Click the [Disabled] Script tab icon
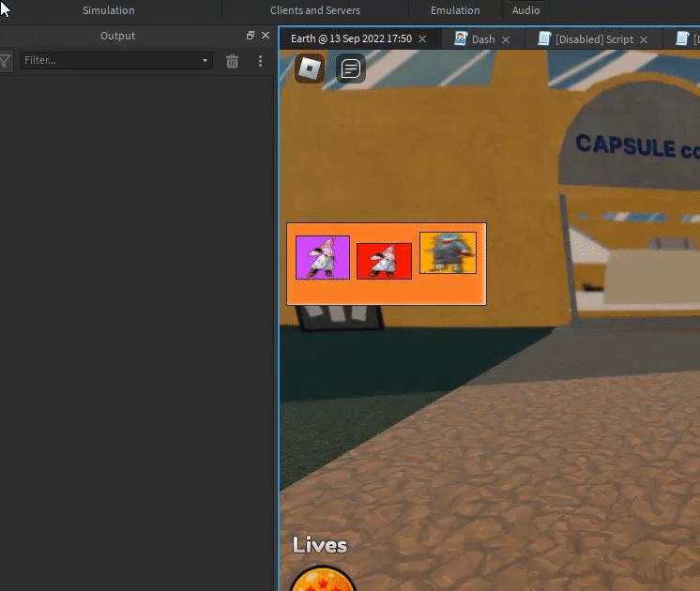This screenshot has height=591, width=700. (544, 38)
